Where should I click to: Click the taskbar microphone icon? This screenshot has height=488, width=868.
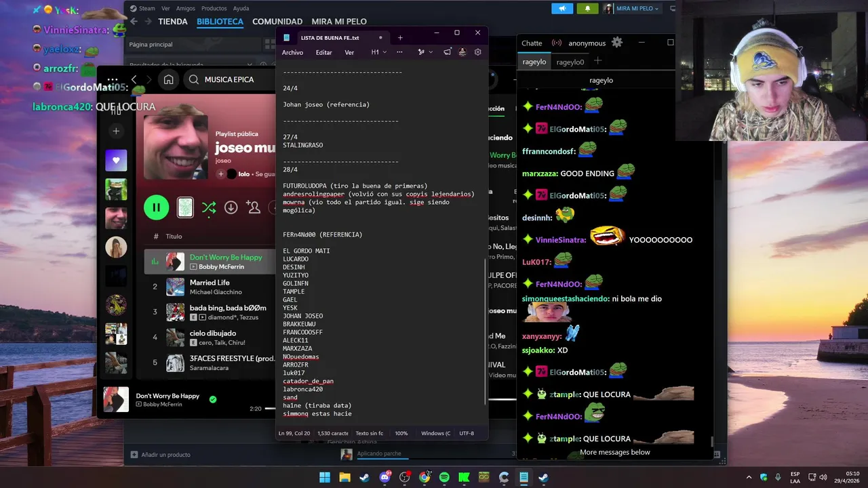pos(778,477)
